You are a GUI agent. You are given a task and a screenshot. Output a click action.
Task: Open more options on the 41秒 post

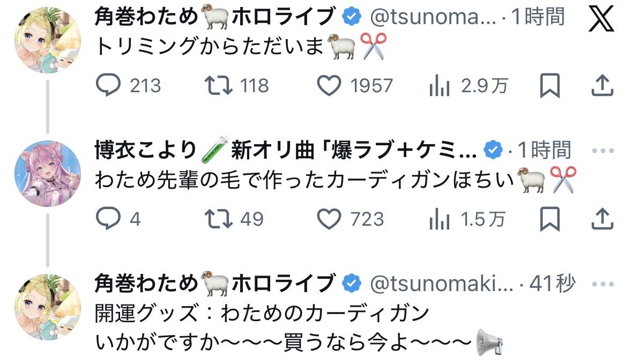coord(601,284)
